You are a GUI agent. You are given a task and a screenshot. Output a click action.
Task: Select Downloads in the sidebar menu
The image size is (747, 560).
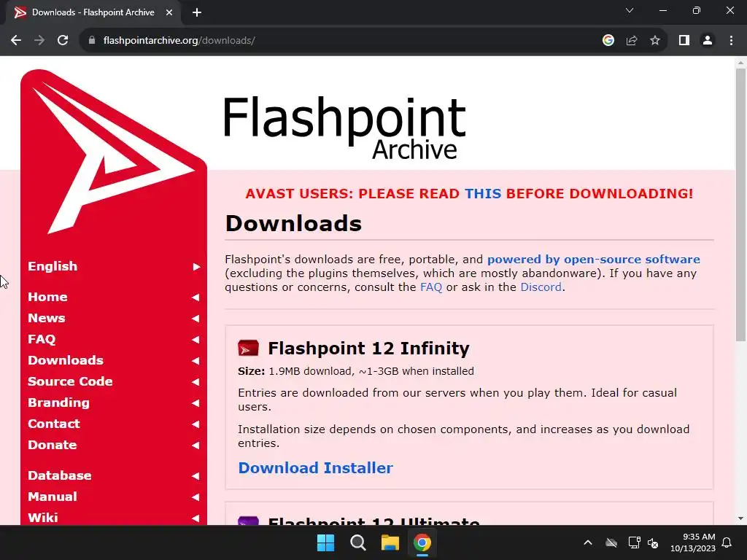114,360
